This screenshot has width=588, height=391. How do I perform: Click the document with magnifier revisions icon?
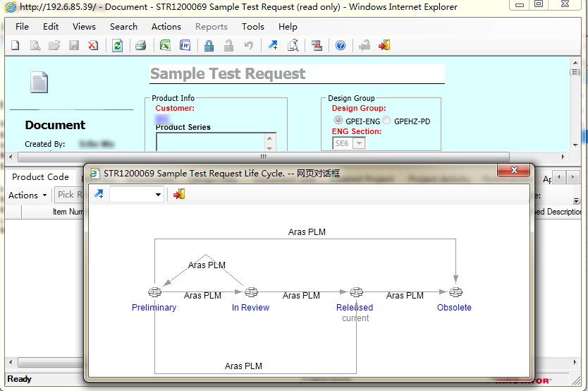293,45
